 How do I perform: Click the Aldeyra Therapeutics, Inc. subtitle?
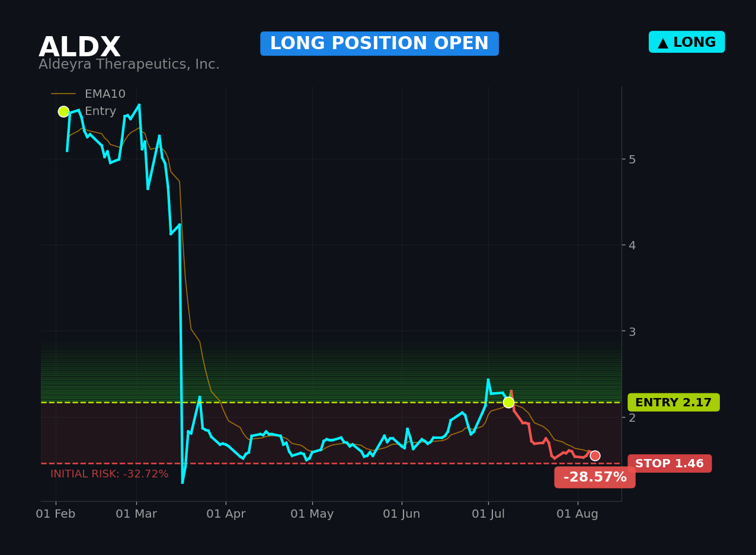[129, 65]
